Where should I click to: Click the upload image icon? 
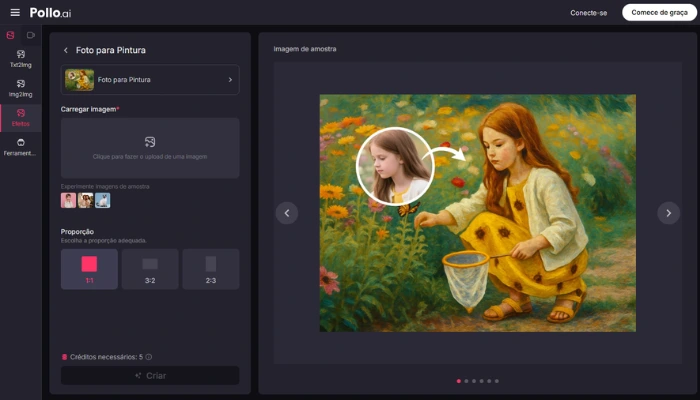[150, 142]
